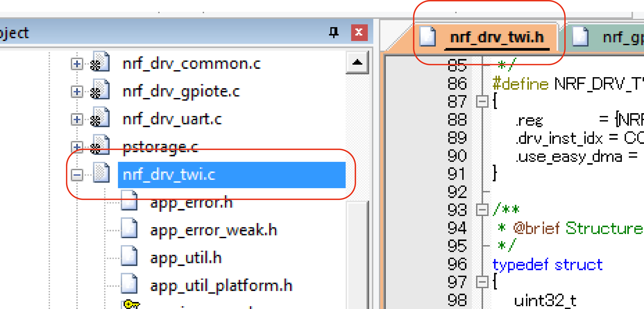The image size is (644, 309).
Task: Select app_error_weak.h in the project tree
Action: pyautogui.click(x=214, y=231)
